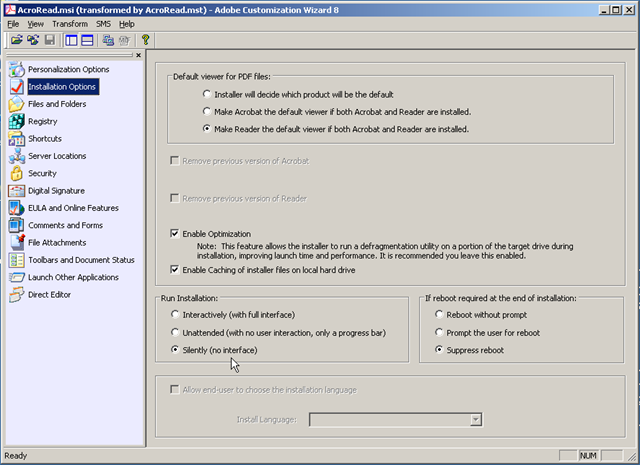Click the Ready status bar text
Screen dimensions: 640x465
click(16, 456)
